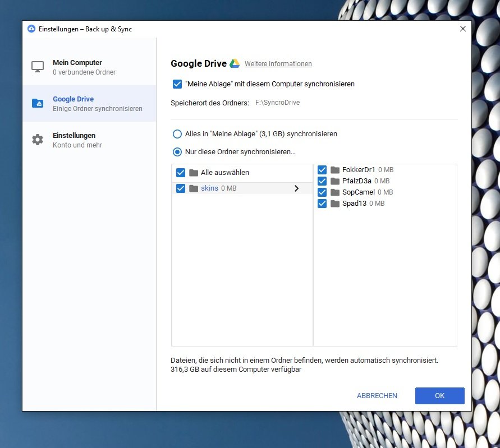500x448 pixels.
Task: Click the monitor icon for Mein Computer
Action: pyautogui.click(x=38, y=67)
